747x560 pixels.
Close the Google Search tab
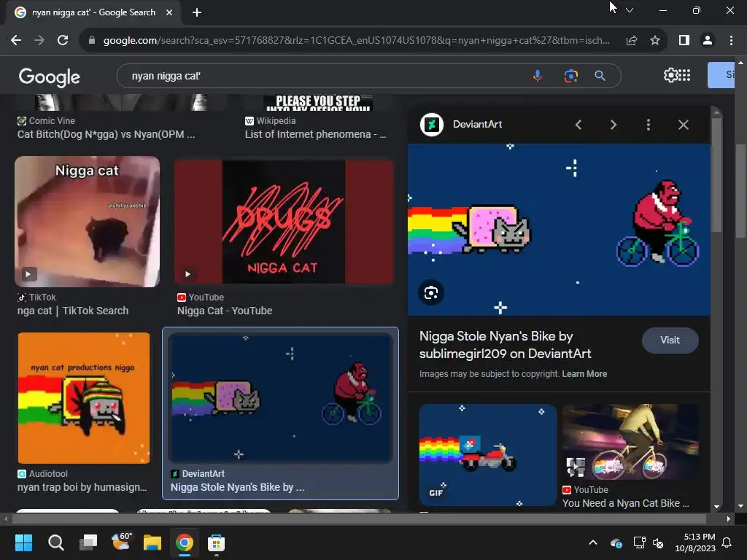pos(169,12)
